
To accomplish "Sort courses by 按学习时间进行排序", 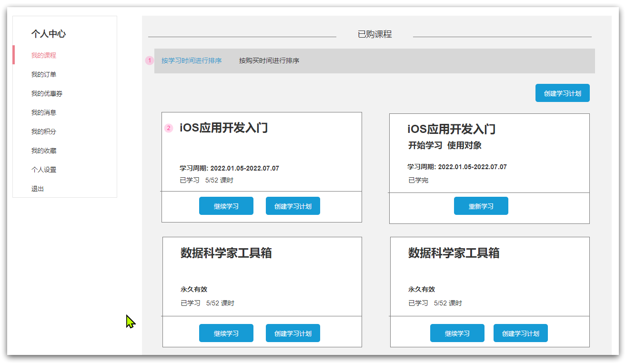I will (x=192, y=61).
